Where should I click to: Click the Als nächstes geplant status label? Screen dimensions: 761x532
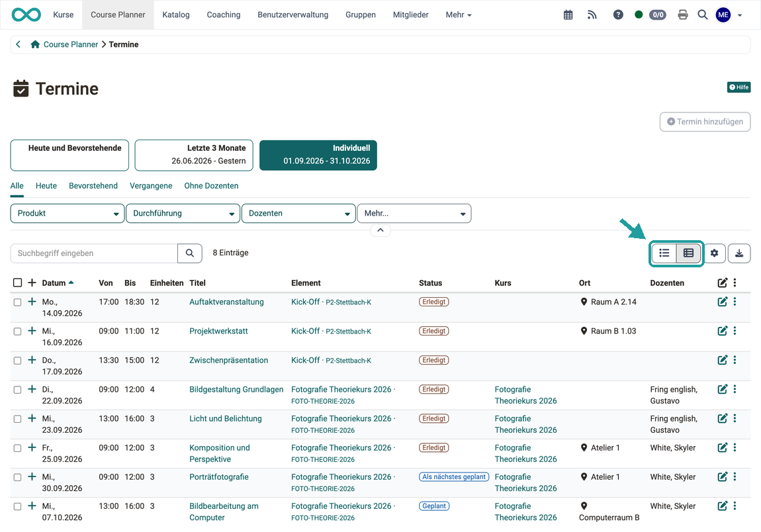pyautogui.click(x=454, y=477)
